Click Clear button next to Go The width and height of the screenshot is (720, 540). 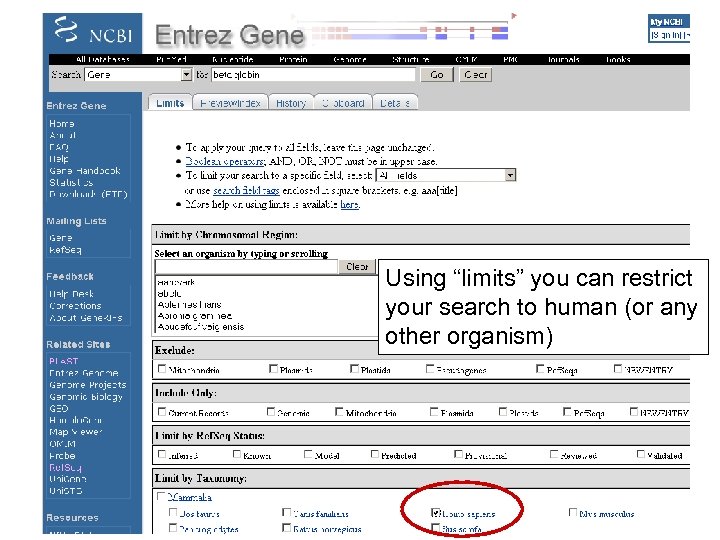coord(475,74)
